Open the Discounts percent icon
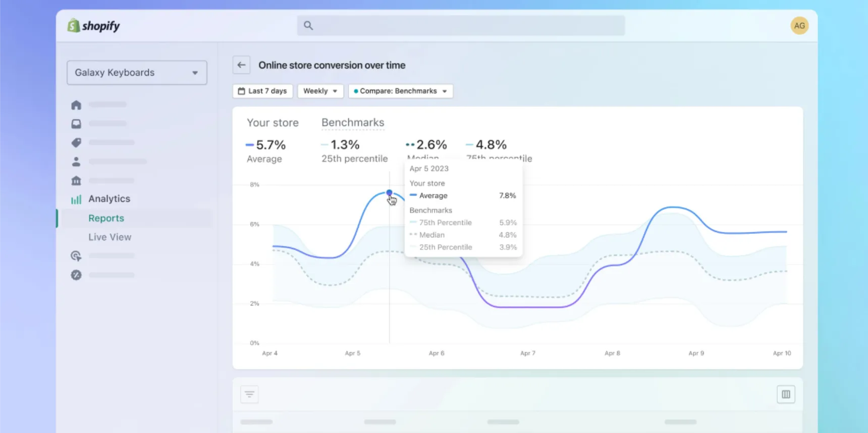This screenshot has height=433, width=868. pos(76,275)
